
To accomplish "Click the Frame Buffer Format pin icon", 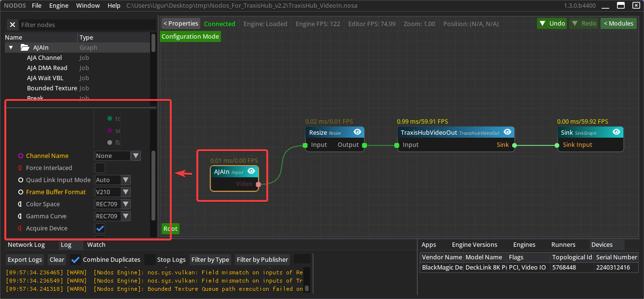I will [21, 192].
